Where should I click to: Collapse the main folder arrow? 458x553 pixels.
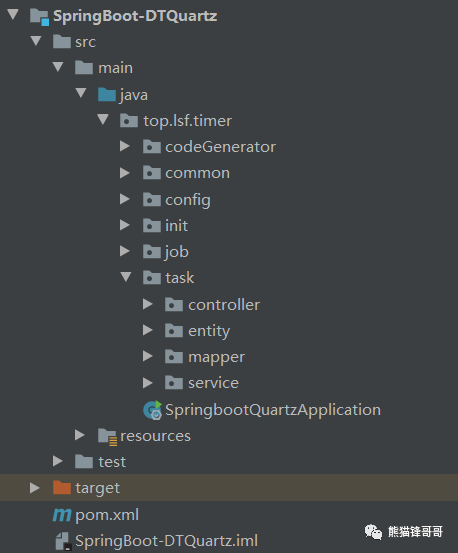(x=58, y=67)
